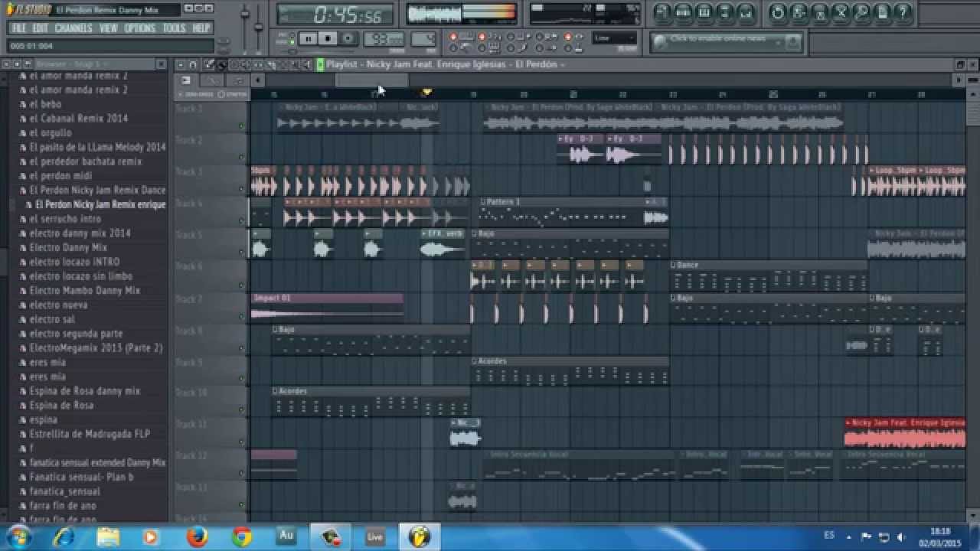980x551 pixels.
Task: Open Ableton Live from the taskbar
Action: pos(375,537)
